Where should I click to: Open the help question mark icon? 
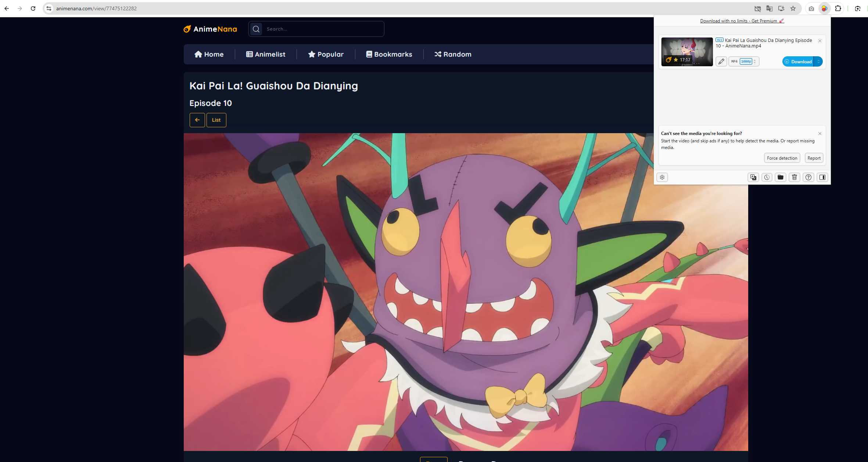tap(808, 177)
